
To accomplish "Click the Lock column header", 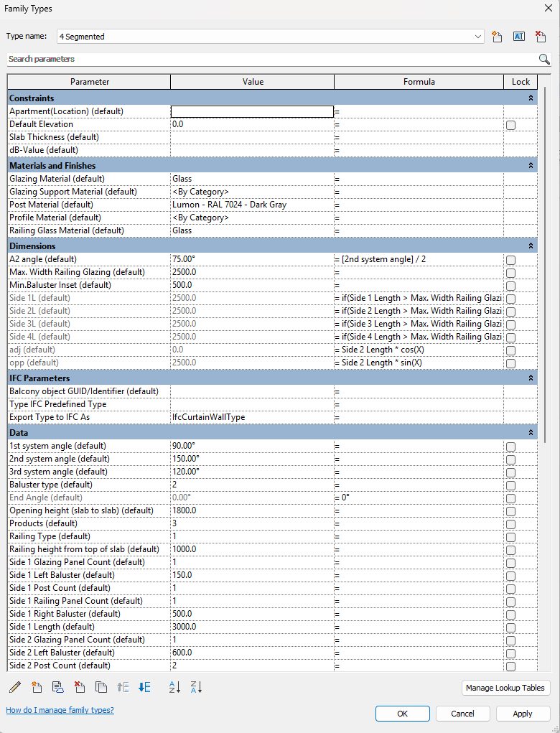I will tap(521, 82).
